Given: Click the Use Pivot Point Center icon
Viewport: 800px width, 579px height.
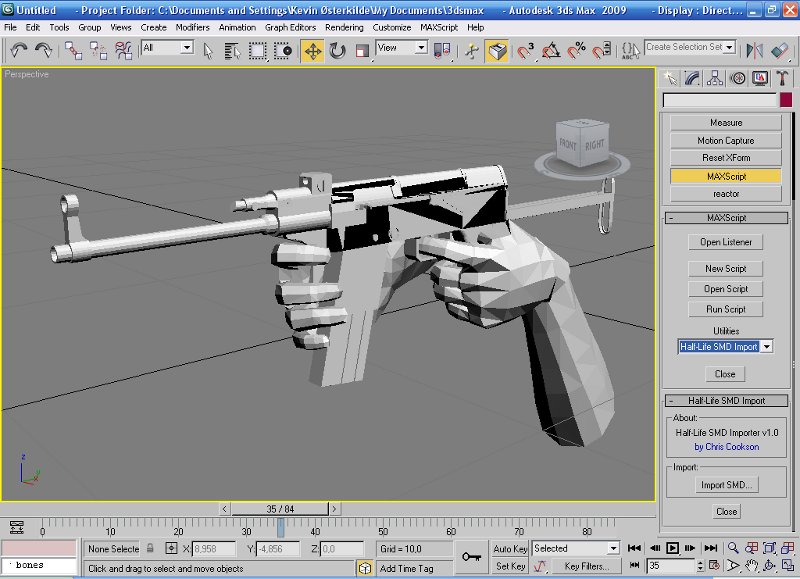Looking at the screenshot, I should click(442, 51).
